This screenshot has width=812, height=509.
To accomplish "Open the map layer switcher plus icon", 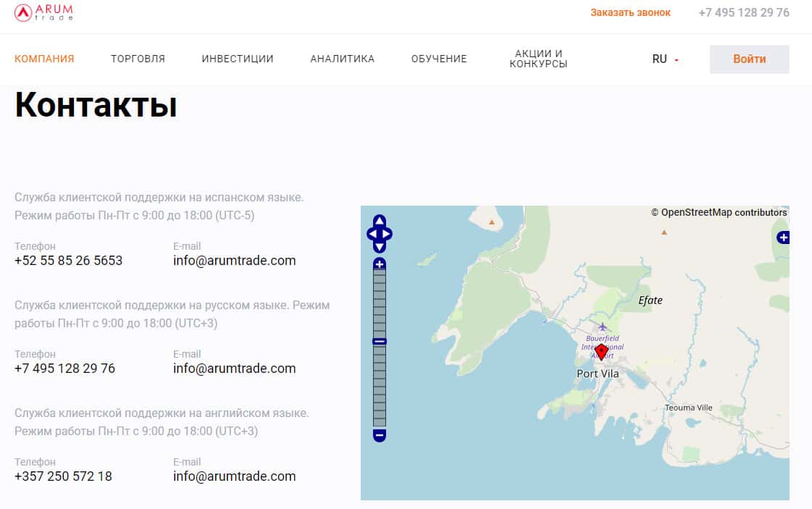I will click(x=783, y=237).
